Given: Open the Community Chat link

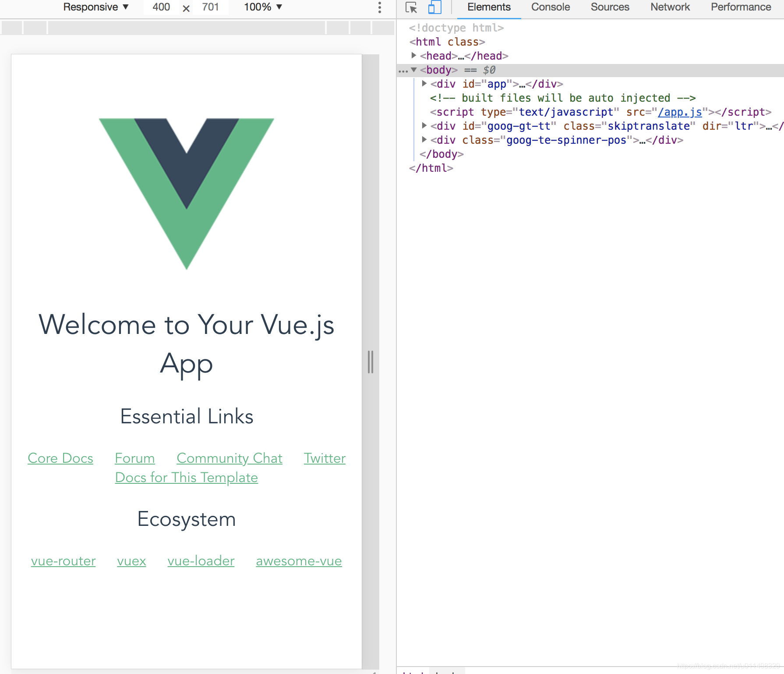Looking at the screenshot, I should [230, 458].
